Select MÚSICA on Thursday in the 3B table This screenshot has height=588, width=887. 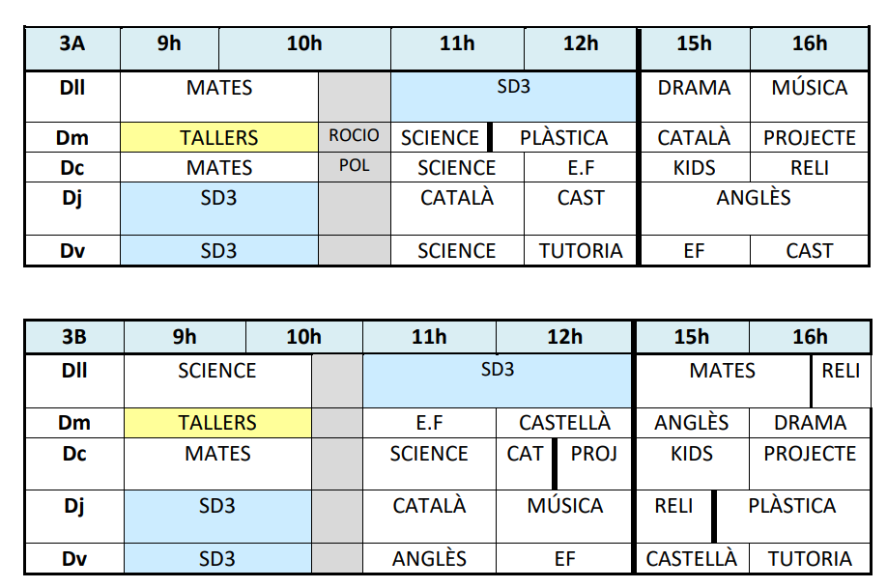tap(565, 506)
